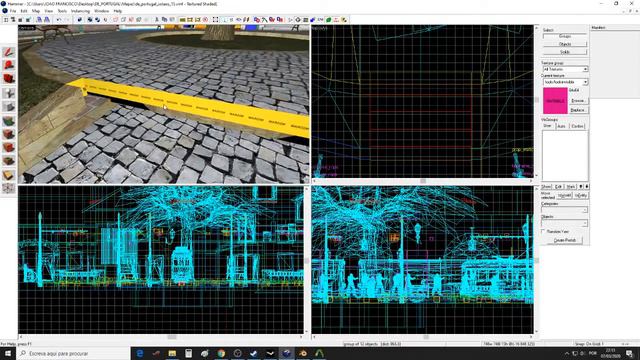Click the Groups select mode button
Viewport: 640px width, 360px height.
[x=565, y=36]
